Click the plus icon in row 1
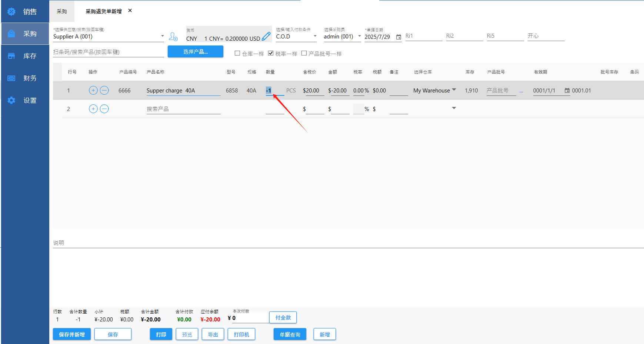This screenshot has height=344, width=644. [93, 90]
